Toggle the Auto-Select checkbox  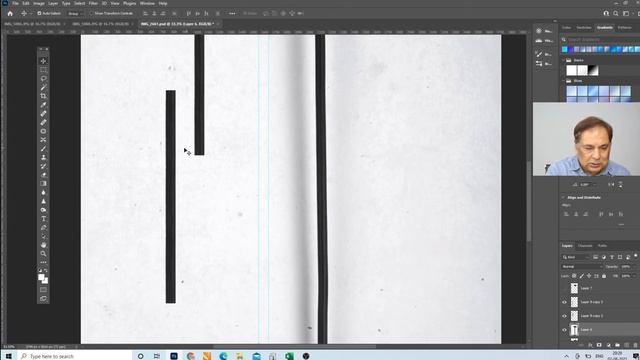tap(39, 13)
